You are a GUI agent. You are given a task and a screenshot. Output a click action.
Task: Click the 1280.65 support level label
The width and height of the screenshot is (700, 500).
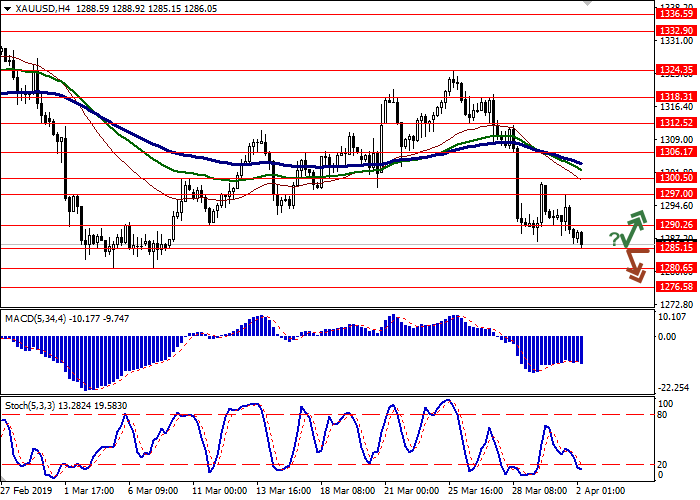click(x=676, y=268)
